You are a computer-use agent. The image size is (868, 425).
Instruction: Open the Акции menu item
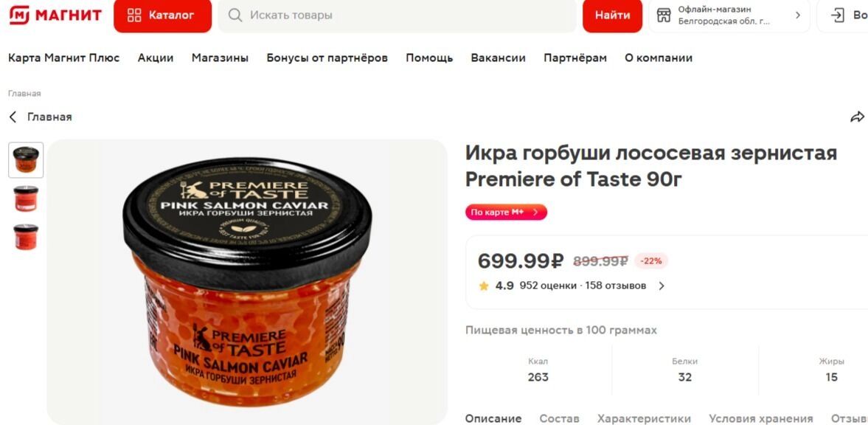click(x=156, y=58)
